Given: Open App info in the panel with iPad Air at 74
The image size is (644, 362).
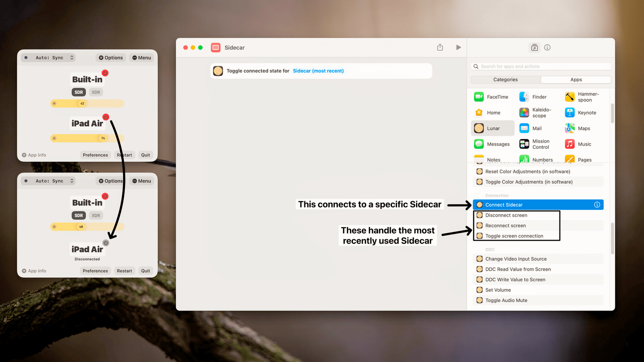Looking at the screenshot, I should click(x=34, y=155).
